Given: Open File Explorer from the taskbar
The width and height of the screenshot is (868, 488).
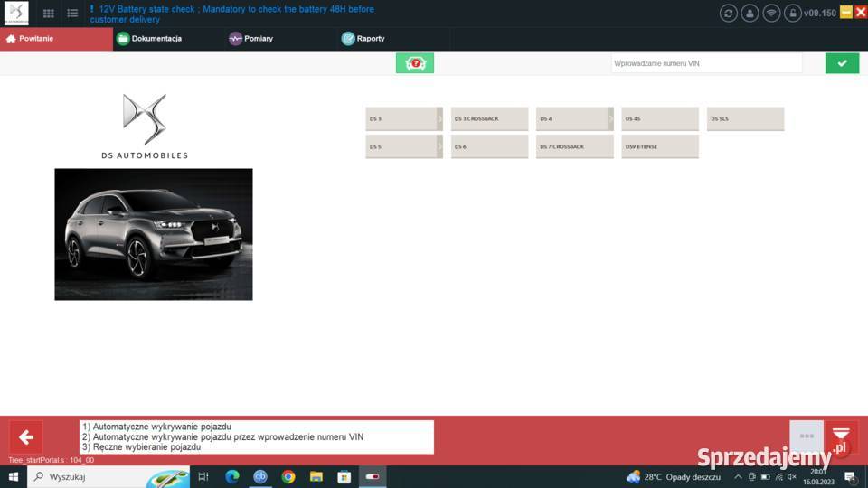Looking at the screenshot, I should tap(316, 476).
